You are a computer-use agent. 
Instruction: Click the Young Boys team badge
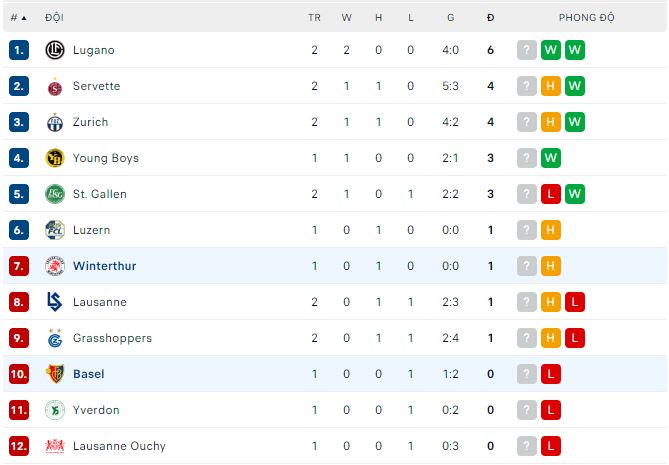click(55, 158)
